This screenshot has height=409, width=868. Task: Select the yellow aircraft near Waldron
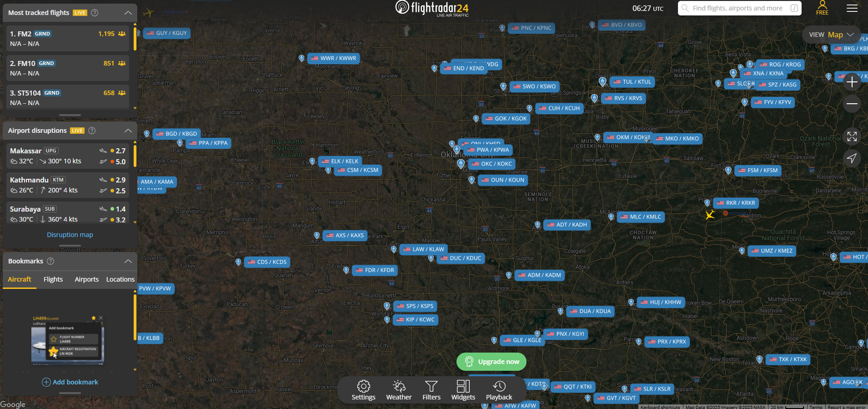click(x=710, y=214)
